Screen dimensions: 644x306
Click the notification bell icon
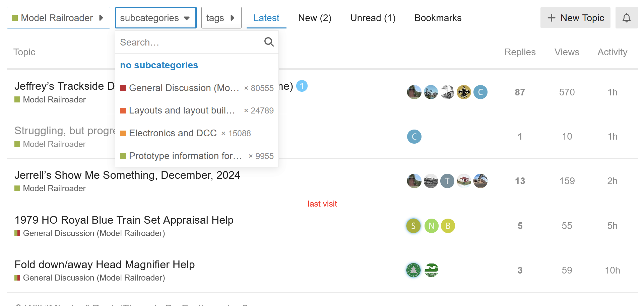pyautogui.click(x=626, y=18)
